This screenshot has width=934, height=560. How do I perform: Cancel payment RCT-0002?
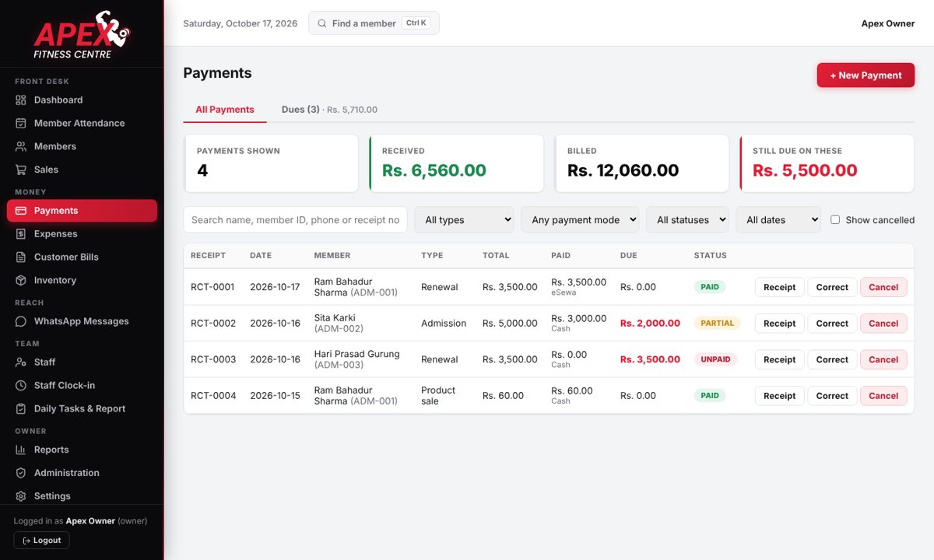click(x=883, y=324)
